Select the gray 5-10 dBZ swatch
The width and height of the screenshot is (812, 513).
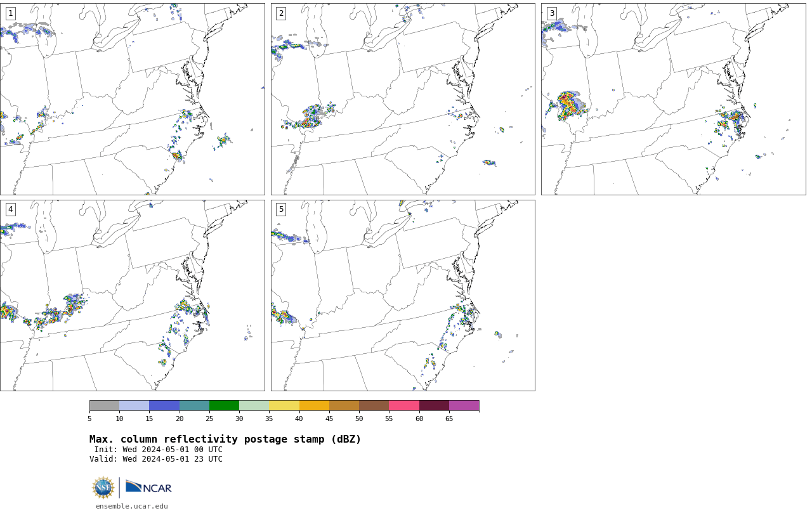click(x=104, y=406)
